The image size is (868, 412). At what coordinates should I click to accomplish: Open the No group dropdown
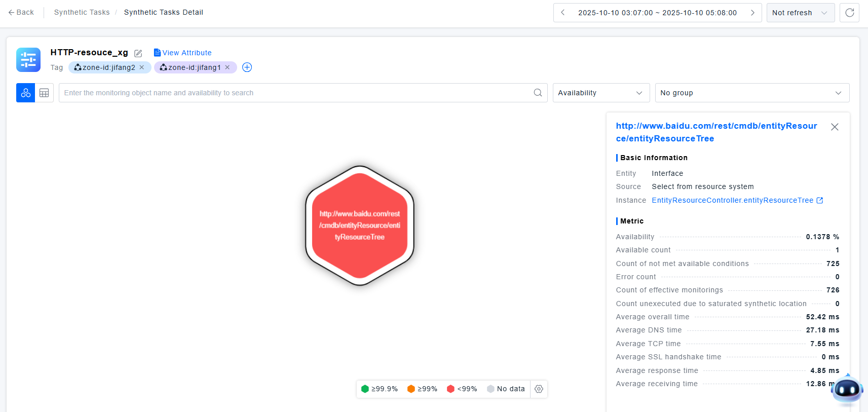coord(751,93)
